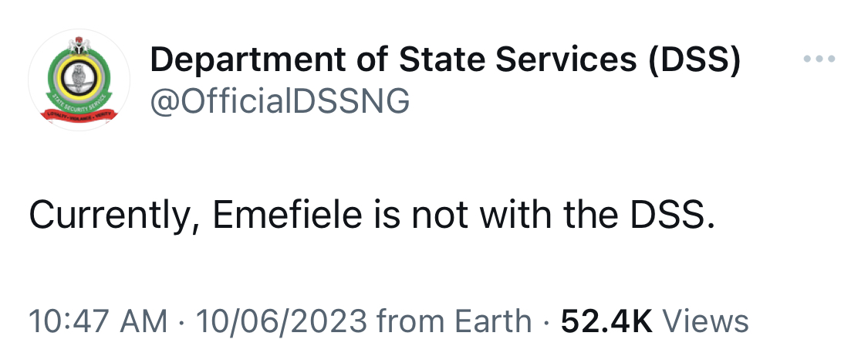Open the 10:47 AM timestamp link
The image size is (868, 353).
point(98,321)
